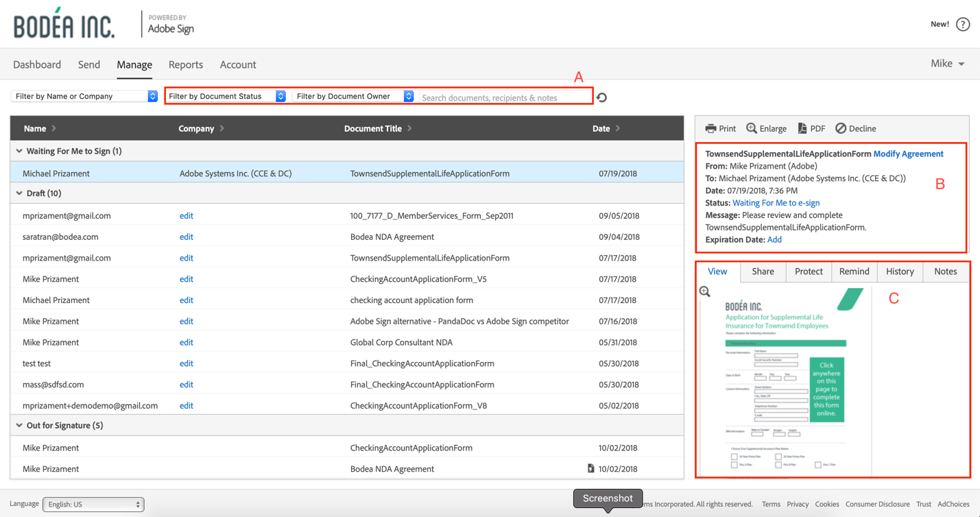Select the Michael Prizament waiting-to-sign row
This screenshot has width=980, height=517.
pyautogui.click(x=347, y=173)
